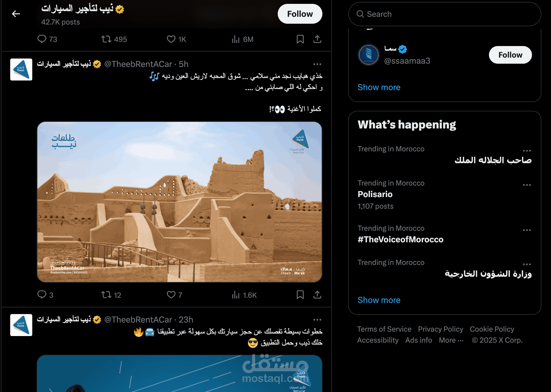Bookmark the 5h Theeb post

coord(300,295)
